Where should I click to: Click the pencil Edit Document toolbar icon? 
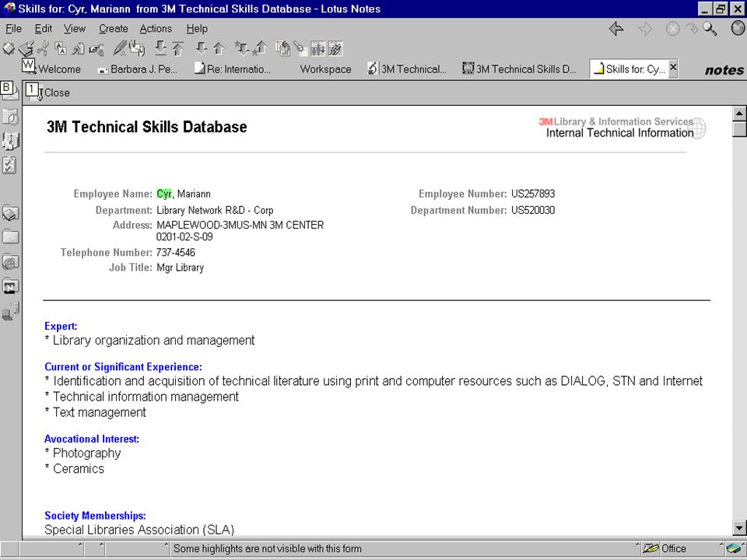pos(120,48)
